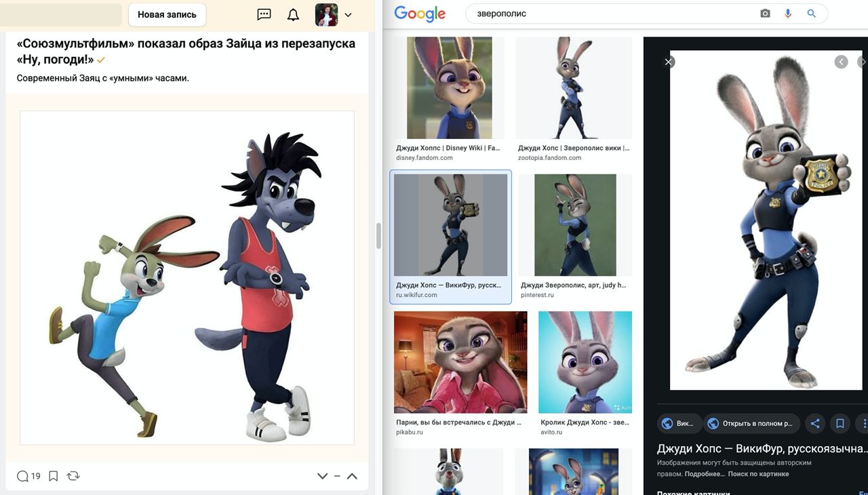Upvote the article with the up chevron
868x495 pixels.
352,476
